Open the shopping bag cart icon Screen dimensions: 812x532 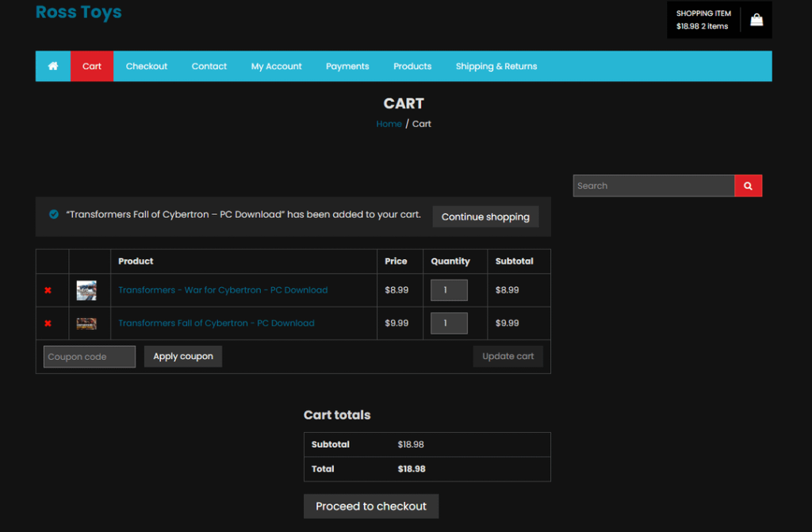(756, 20)
